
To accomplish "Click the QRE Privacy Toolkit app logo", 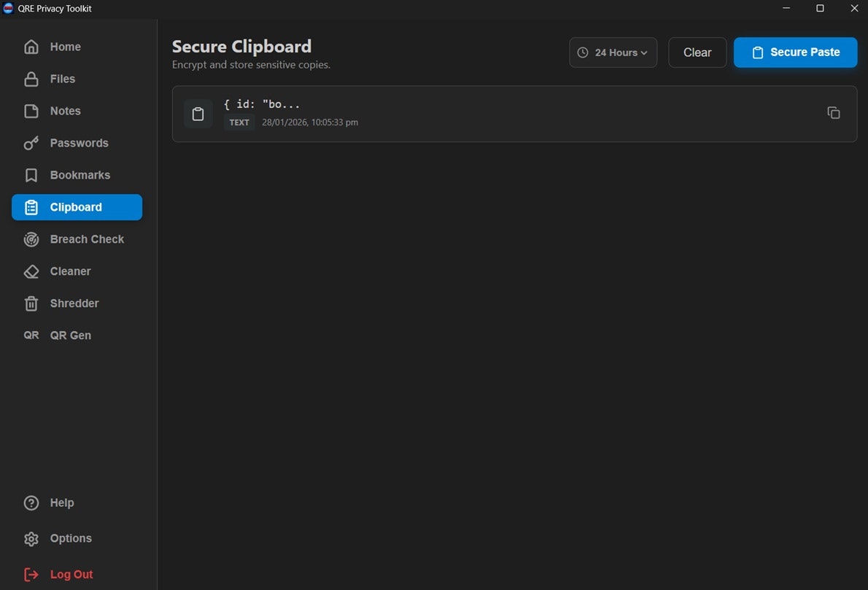I will (8, 8).
